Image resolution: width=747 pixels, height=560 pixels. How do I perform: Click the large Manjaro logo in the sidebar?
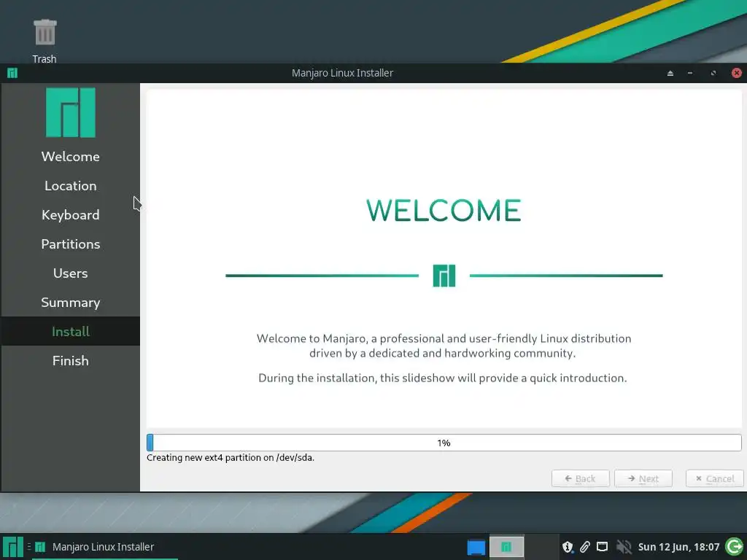pyautogui.click(x=71, y=112)
